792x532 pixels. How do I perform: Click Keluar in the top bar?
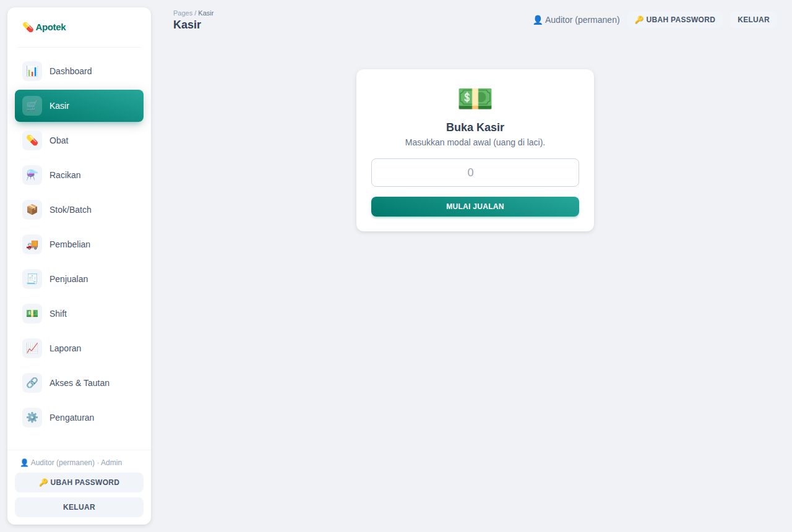pyautogui.click(x=754, y=20)
